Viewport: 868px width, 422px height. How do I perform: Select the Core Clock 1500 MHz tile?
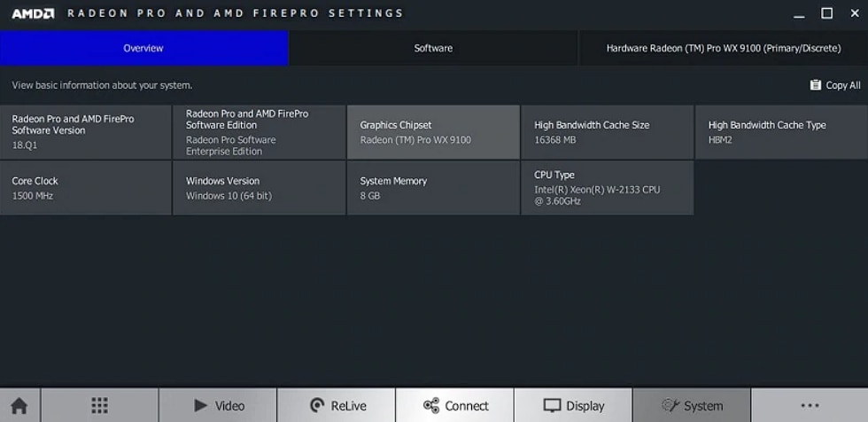[86, 188]
